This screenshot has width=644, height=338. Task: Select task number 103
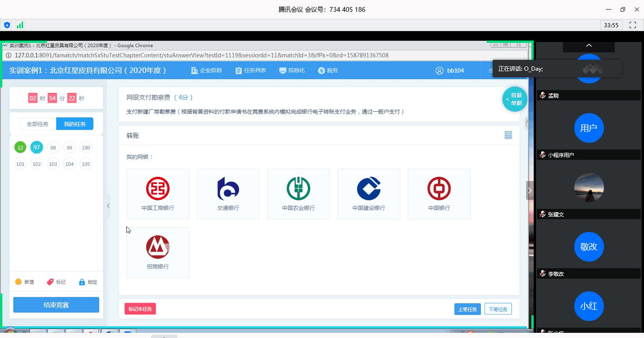click(x=53, y=164)
